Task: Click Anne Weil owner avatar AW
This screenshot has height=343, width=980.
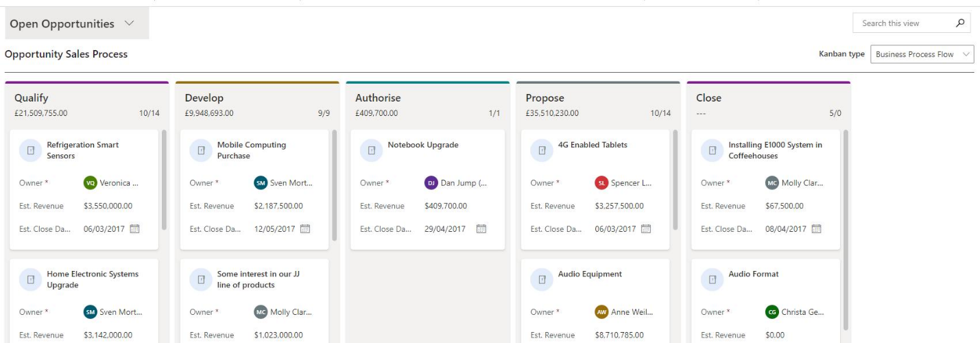Action: 601,312
